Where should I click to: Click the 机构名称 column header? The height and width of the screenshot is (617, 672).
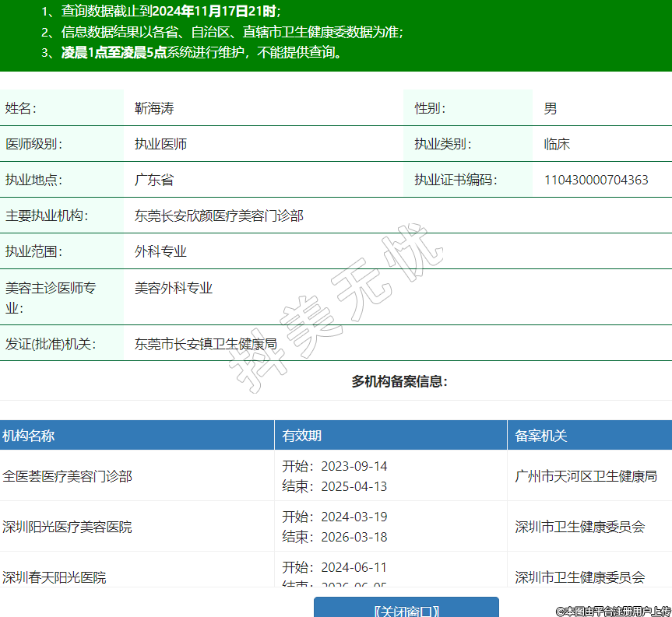coord(29,436)
